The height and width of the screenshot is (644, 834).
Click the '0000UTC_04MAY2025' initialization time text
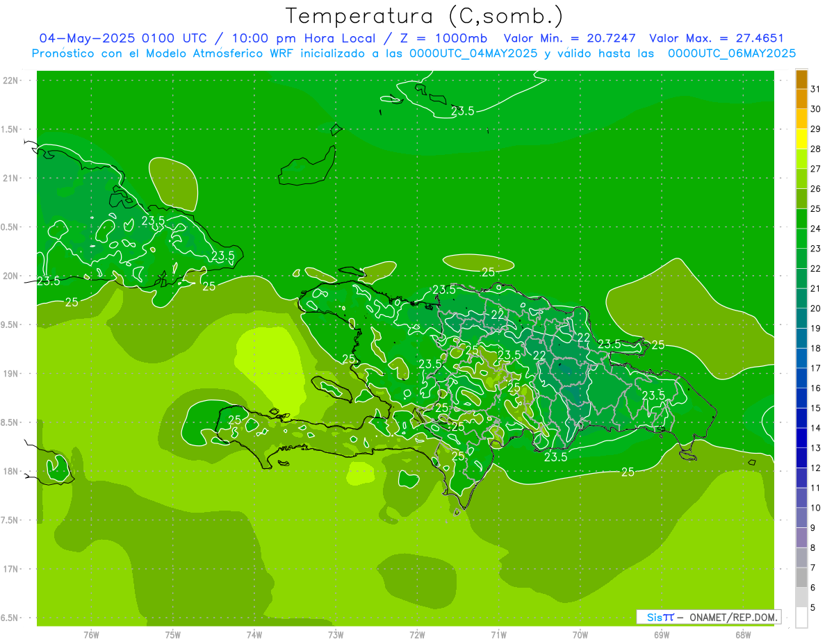point(473,53)
